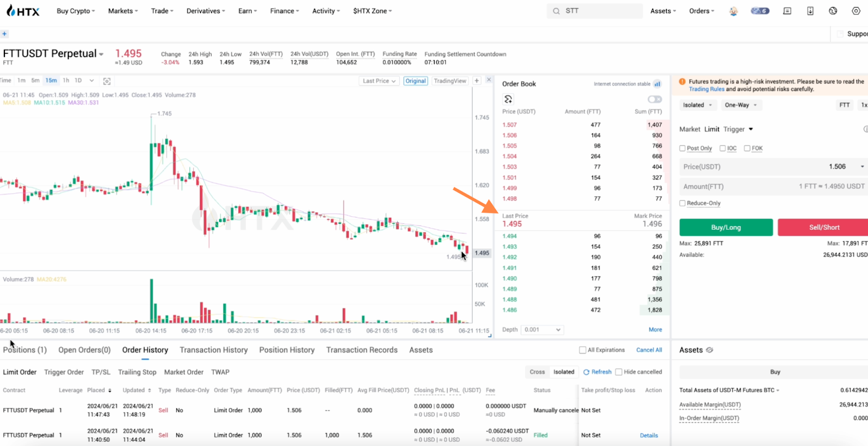Screen dimensions: 868x446
Task: Click the Price(USDT) input field
Action: [773, 166]
